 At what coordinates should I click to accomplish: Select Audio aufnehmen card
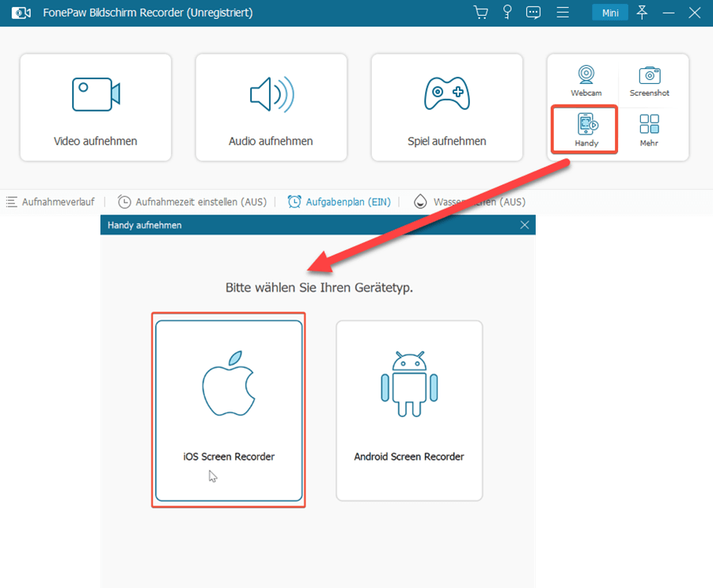(271, 108)
